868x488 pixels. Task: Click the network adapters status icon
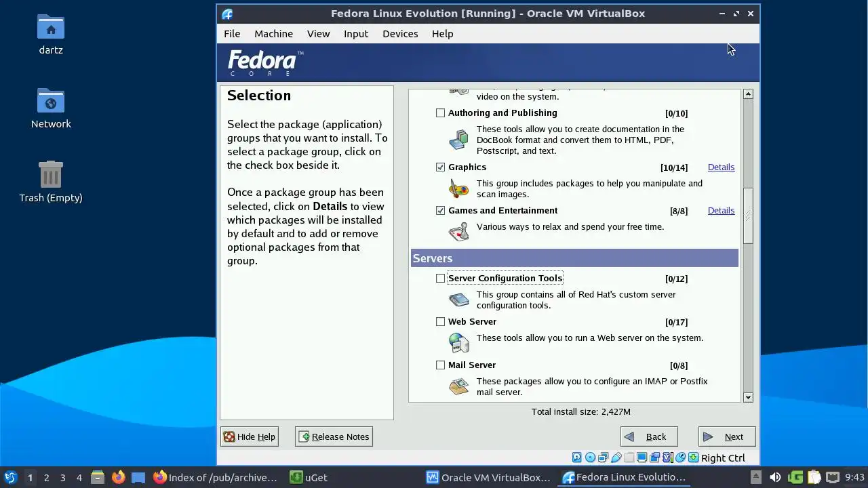tap(604, 457)
